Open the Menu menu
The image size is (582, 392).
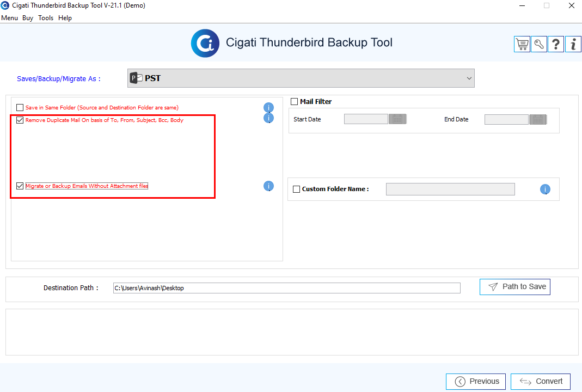tap(9, 18)
